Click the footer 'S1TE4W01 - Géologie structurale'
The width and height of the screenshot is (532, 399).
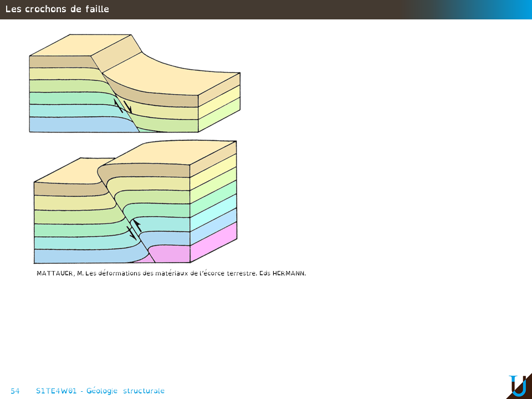click(x=100, y=391)
